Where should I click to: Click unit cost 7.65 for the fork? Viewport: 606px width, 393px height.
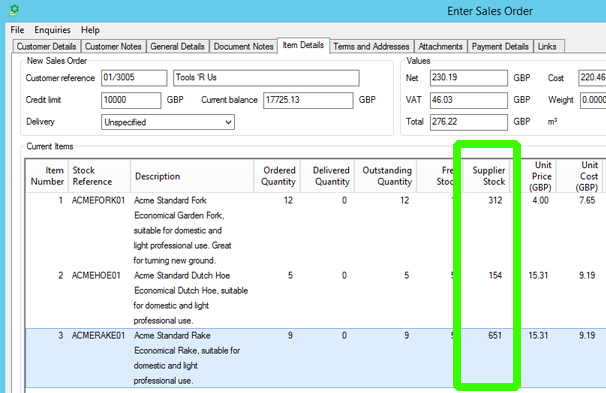587,201
